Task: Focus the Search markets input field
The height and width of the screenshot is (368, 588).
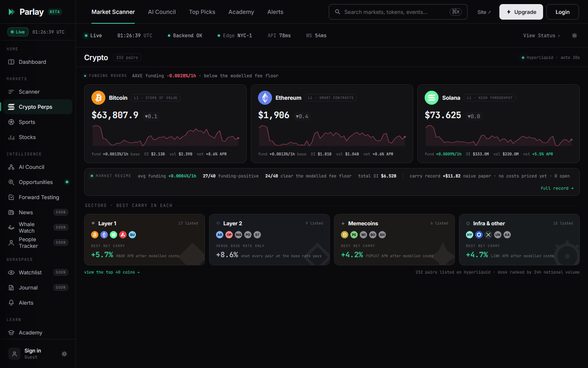Action: (x=398, y=12)
